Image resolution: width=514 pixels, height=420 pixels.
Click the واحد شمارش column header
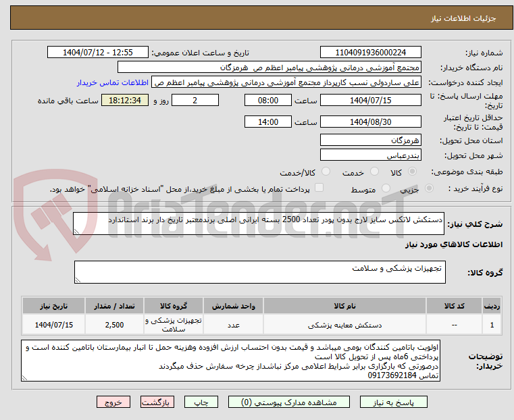click(233, 306)
